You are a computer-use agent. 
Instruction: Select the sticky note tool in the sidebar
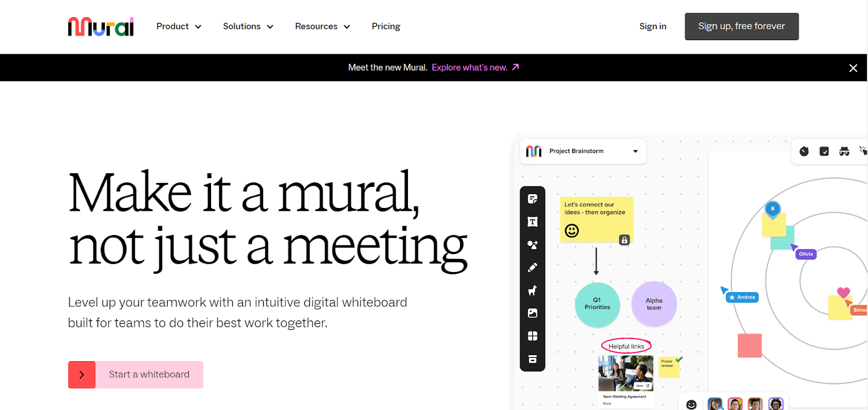533,199
